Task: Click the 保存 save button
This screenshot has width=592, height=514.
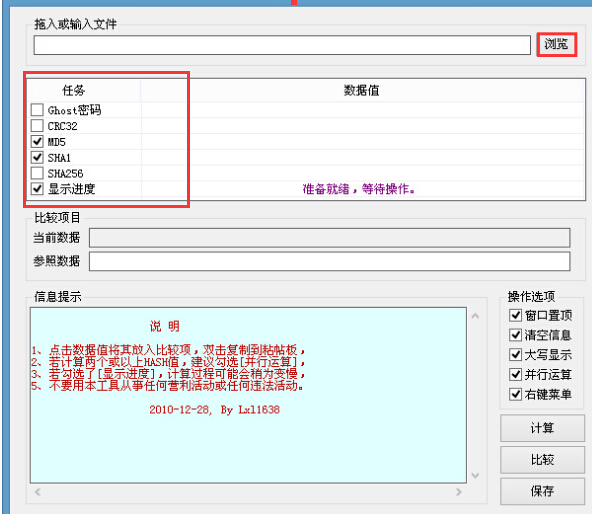Action: tap(543, 491)
